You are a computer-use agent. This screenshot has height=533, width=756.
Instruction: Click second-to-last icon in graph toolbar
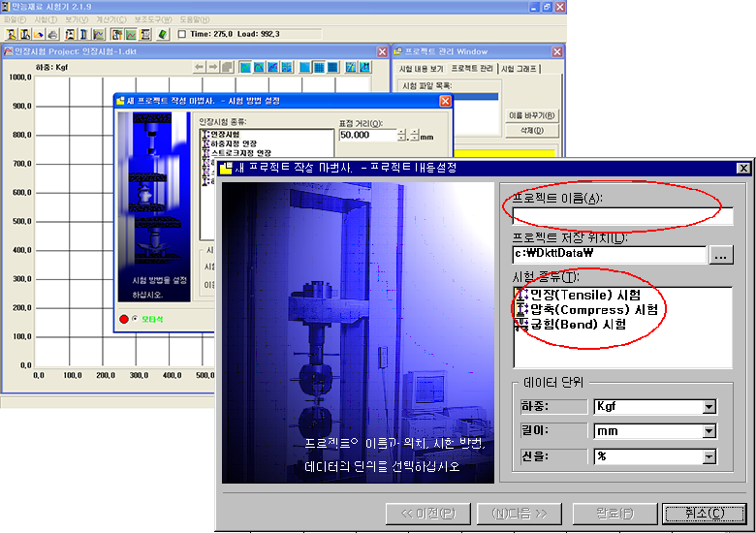[x=351, y=67]
